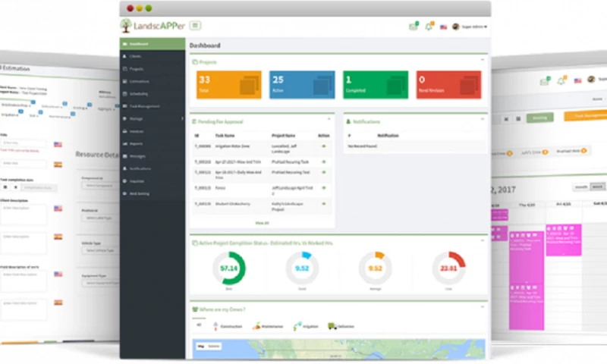The width and height of the screenshot is (607, 364).
Task: View action icon for task T_000121
Action: click(324, 172)
